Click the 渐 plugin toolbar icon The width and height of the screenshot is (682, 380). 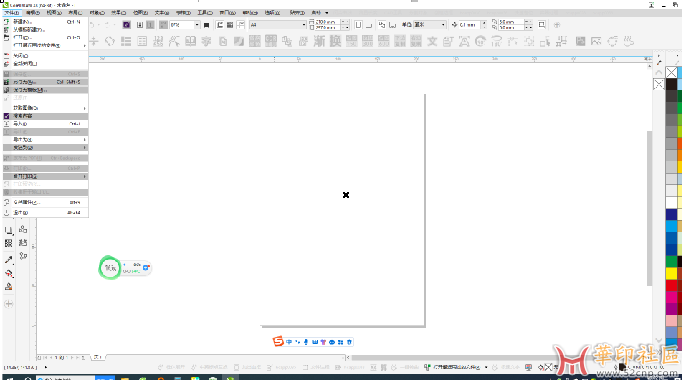click(x=319, y=41)
